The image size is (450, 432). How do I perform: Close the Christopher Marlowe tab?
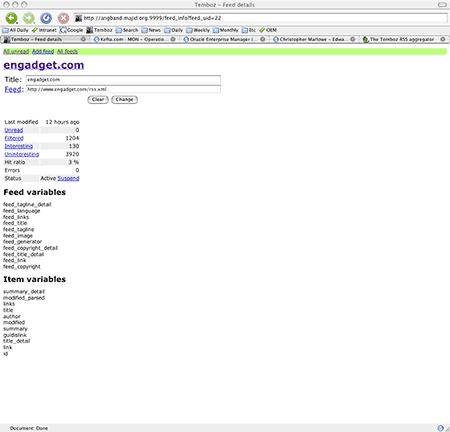click(x=353, y=39)
